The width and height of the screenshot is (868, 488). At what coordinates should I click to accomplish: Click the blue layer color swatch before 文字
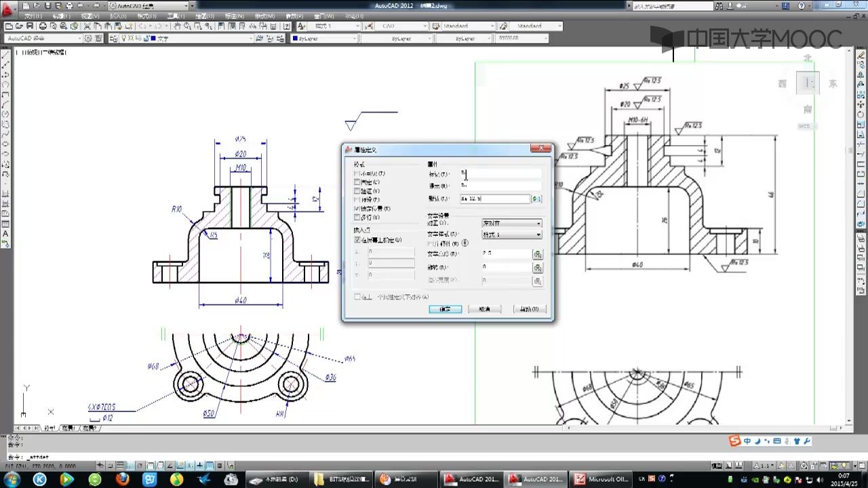[153, 39]
